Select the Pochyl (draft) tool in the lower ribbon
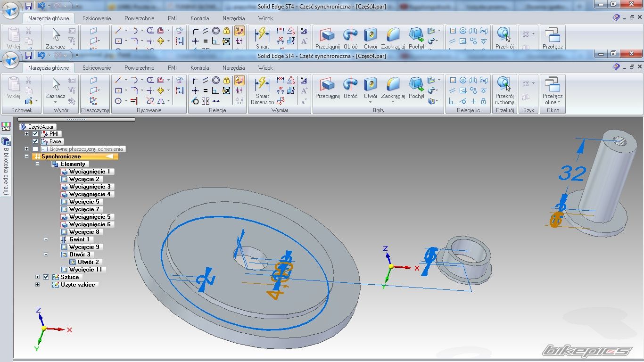644x362 pixels. [416, 88]
